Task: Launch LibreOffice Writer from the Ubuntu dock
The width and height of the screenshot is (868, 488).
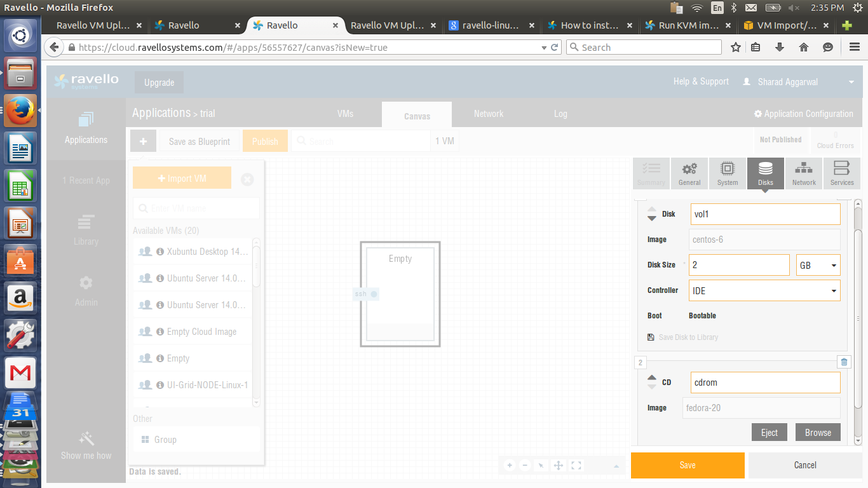Action: [21, 149]
